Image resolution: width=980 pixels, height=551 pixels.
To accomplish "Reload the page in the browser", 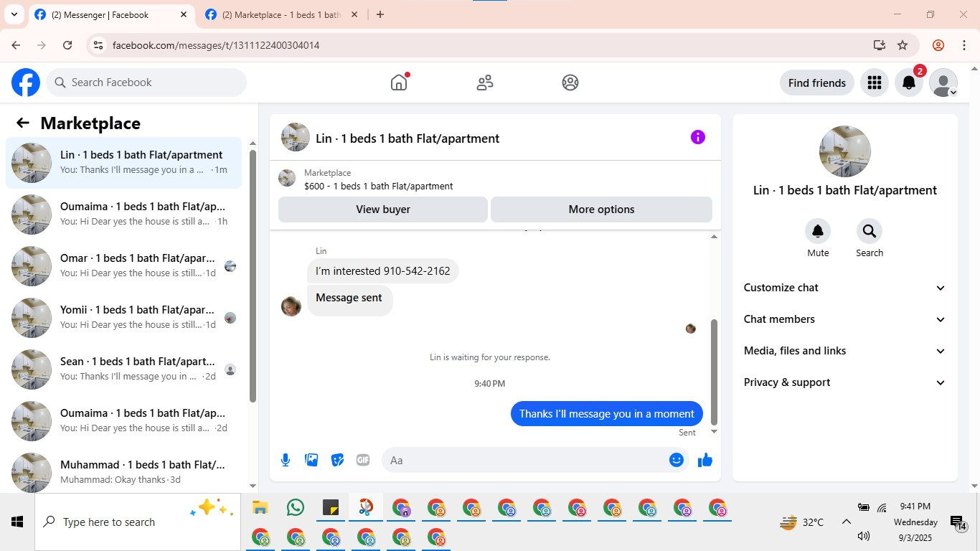I will [67, 45].
